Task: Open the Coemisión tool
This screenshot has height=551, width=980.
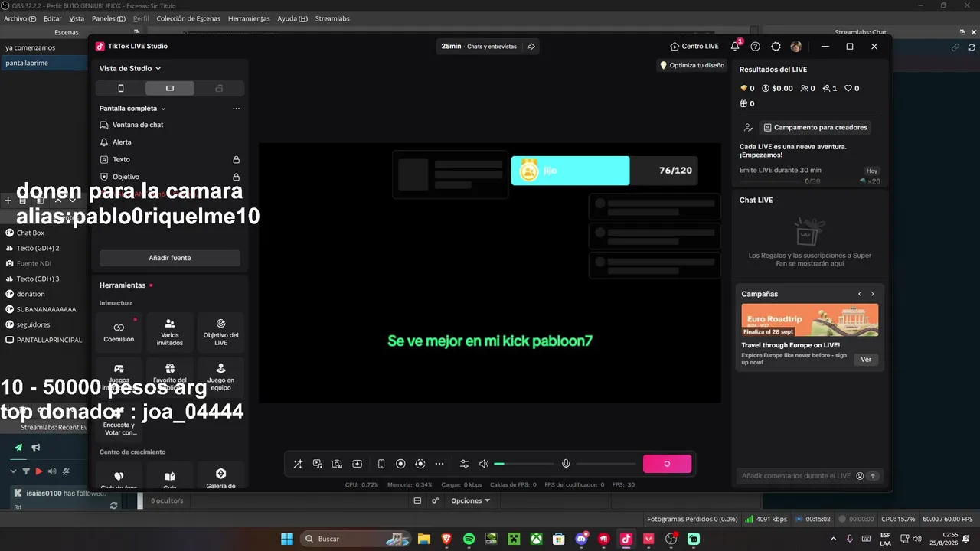Action: coord(119,332)
